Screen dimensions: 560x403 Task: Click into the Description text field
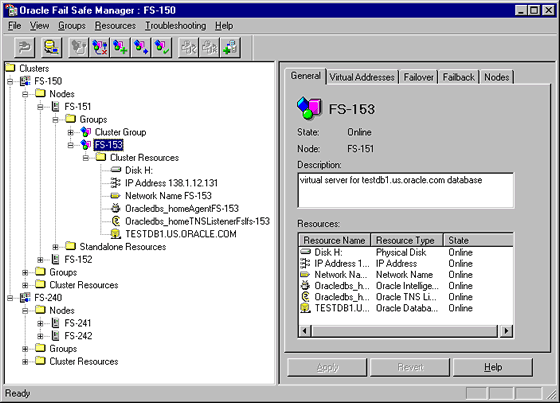406,190
